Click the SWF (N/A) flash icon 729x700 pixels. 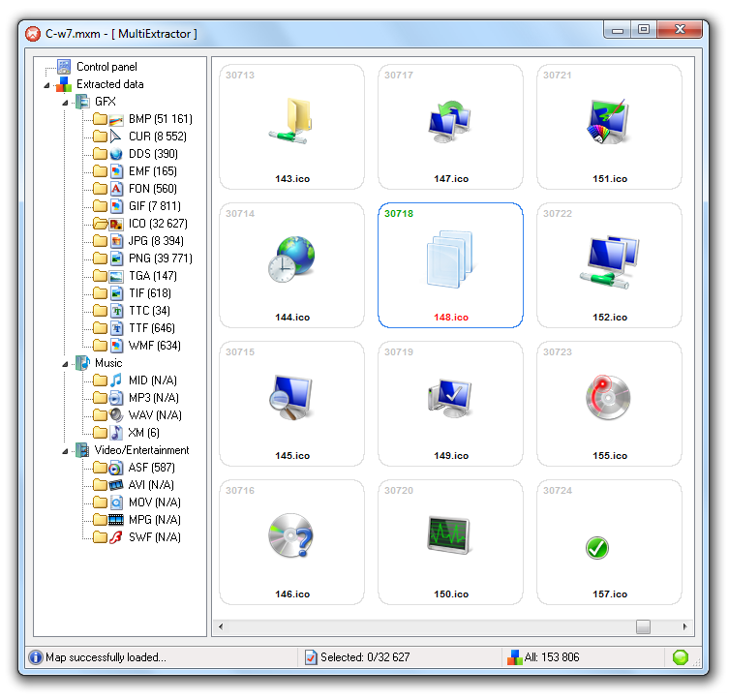click(116, 537)
